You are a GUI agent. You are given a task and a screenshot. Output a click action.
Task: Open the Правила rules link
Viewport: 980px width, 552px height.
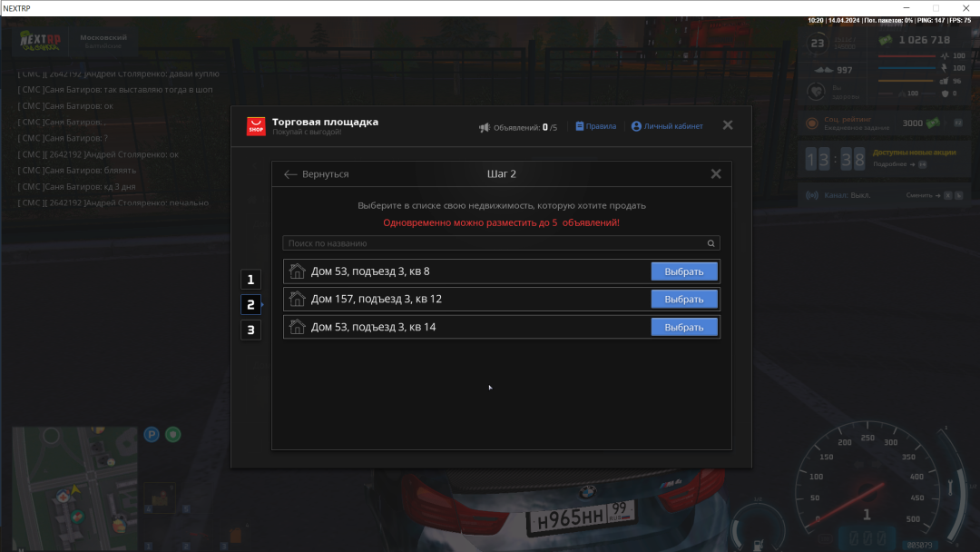[595, 126]
